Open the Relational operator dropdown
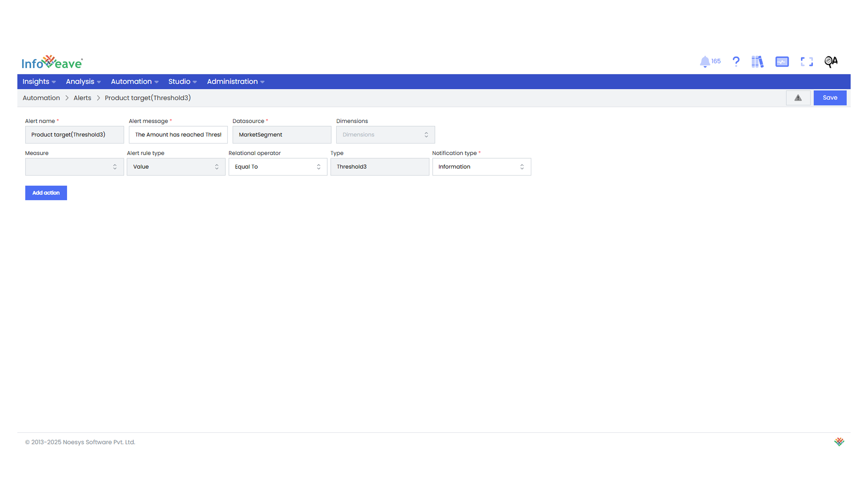Screen dimensions: 868x503 (278, 167)
